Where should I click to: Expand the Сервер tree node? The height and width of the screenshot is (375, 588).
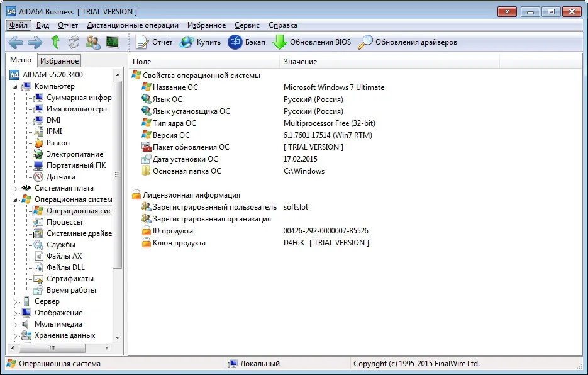point(15,302)
